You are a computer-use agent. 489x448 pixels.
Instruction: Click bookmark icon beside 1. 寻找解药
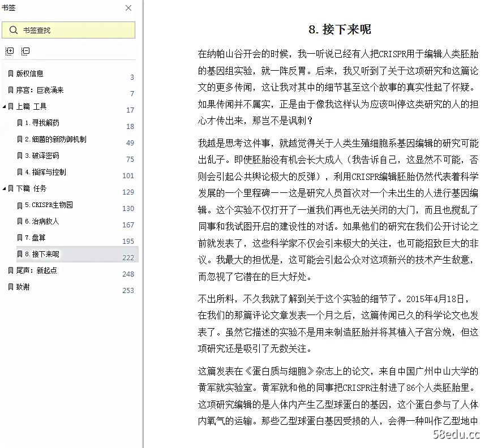tap(20, 123)
